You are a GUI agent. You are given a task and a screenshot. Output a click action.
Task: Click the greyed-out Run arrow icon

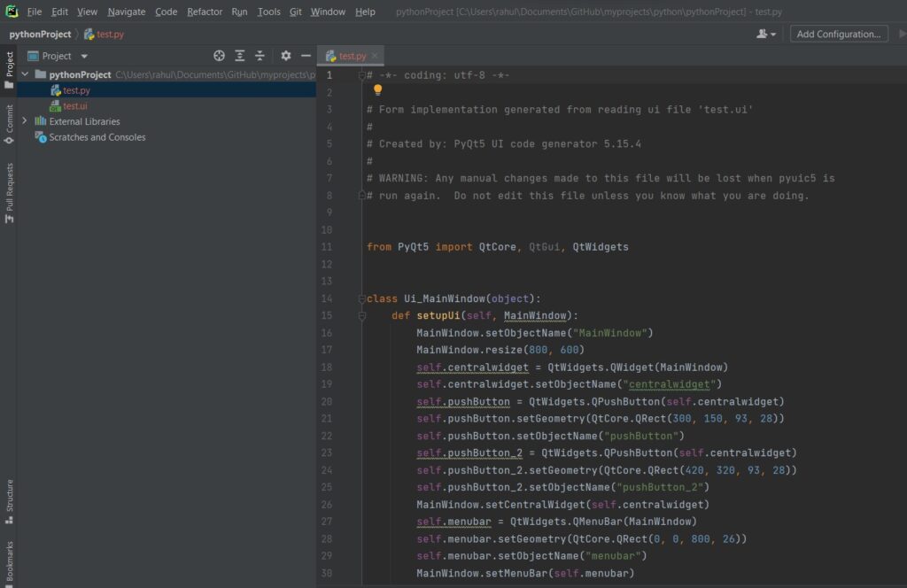tap(902, 34)
